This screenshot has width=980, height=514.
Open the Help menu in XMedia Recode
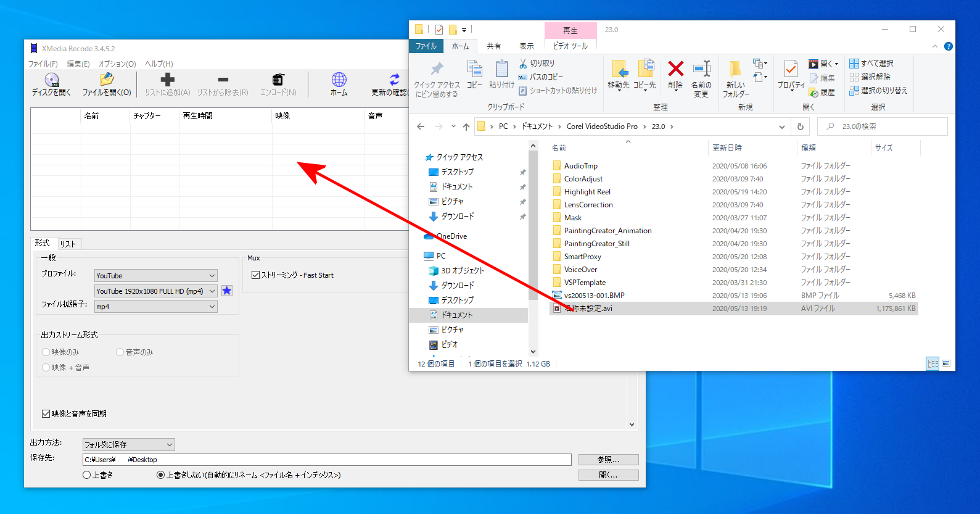[159, 64]
